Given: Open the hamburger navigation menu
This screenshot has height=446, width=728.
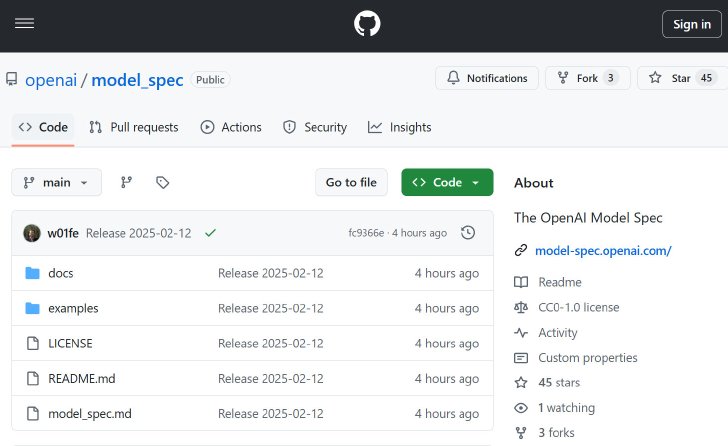Looking at the screenshot, I should [x=24, y=23].
